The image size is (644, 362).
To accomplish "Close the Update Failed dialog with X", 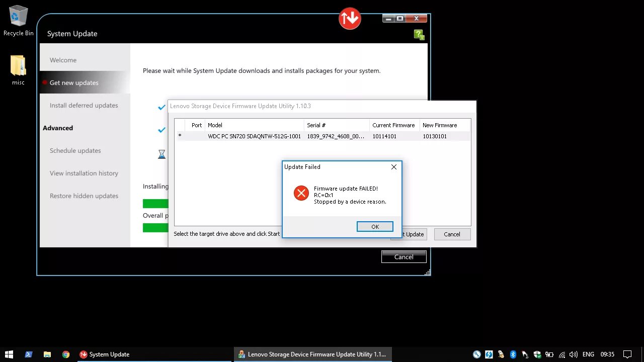I will pyautogui.click(x=394, y=167).
